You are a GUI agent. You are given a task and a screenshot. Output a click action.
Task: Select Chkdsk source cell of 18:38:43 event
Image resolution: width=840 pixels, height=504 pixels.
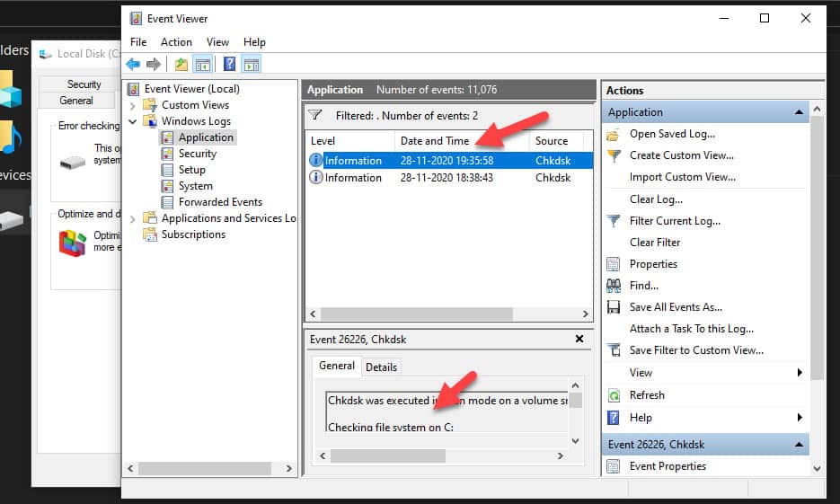pyautogui.click(x=553, y=178)
